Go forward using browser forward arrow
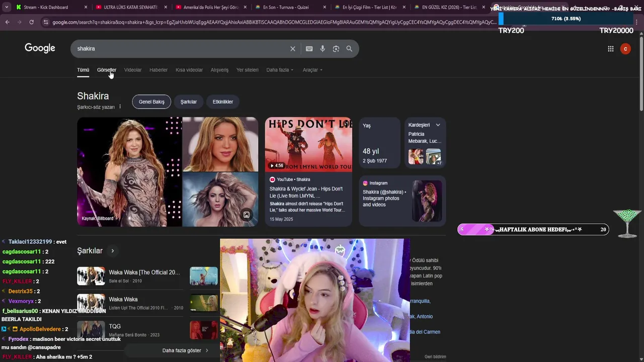644x362 pixels. click(19, 22)
